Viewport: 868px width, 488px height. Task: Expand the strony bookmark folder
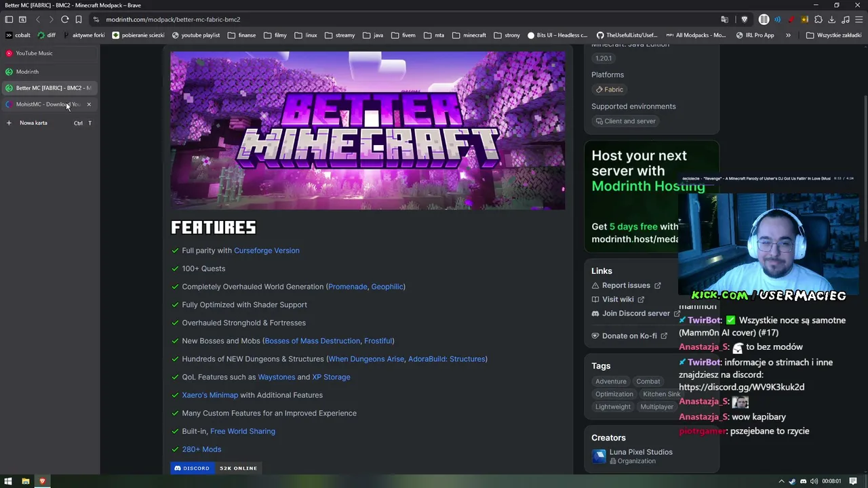point(507,35)
